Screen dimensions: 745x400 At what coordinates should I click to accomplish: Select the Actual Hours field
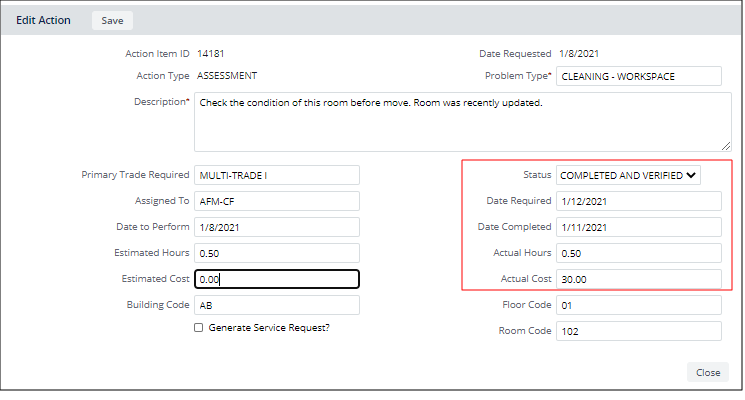coord(638,253)
